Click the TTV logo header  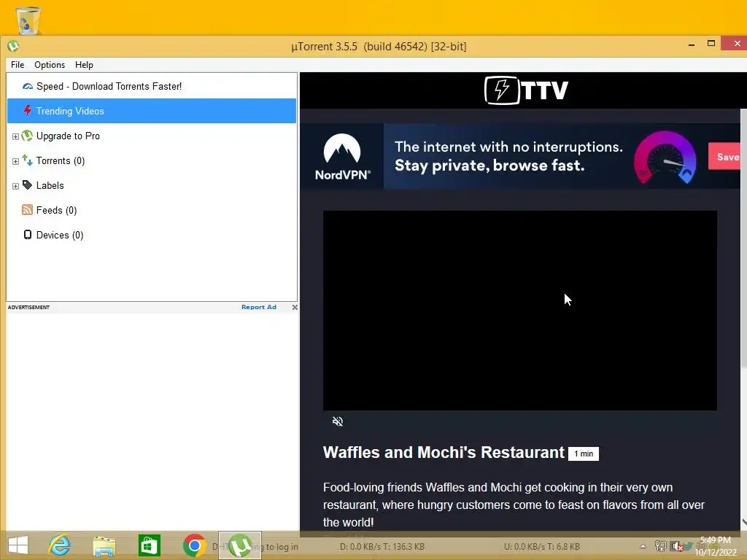pos(526,90)
